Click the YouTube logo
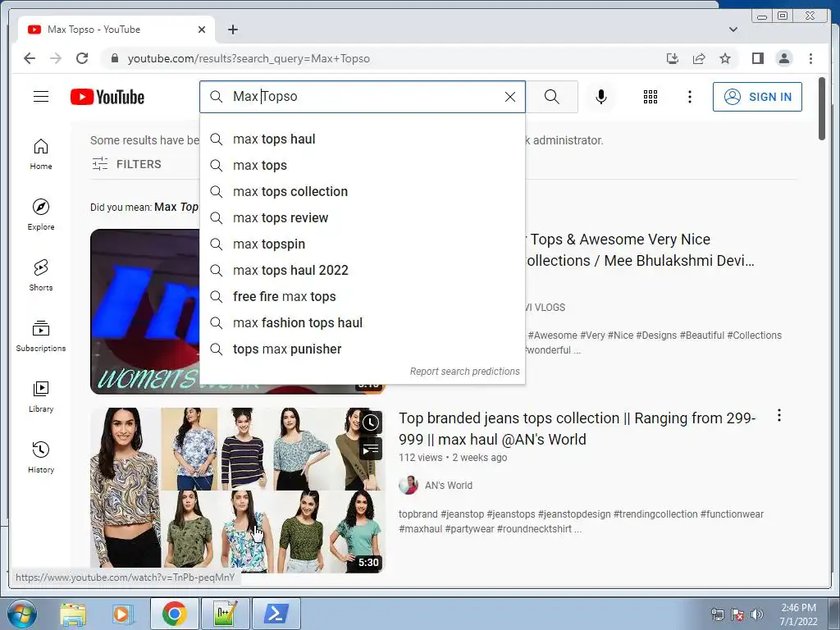Image resolution: width=840 pixels, height=630 pixels. coord(107,97)
